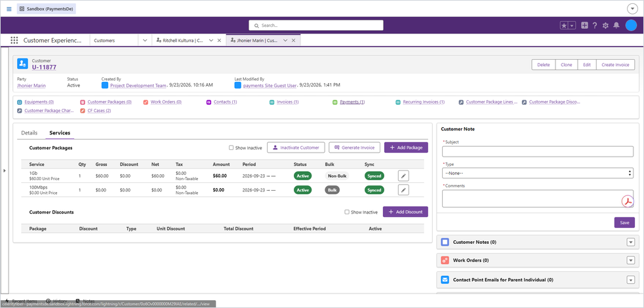Open the hamburger menu icon
Screen dimensions: 644x308
(x=9, y=9)
